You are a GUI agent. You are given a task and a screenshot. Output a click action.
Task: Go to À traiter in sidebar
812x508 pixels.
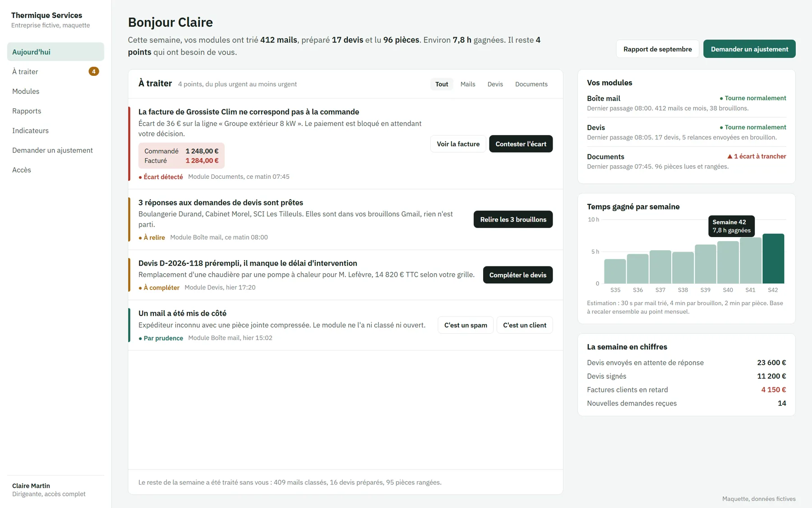[55, 71]
